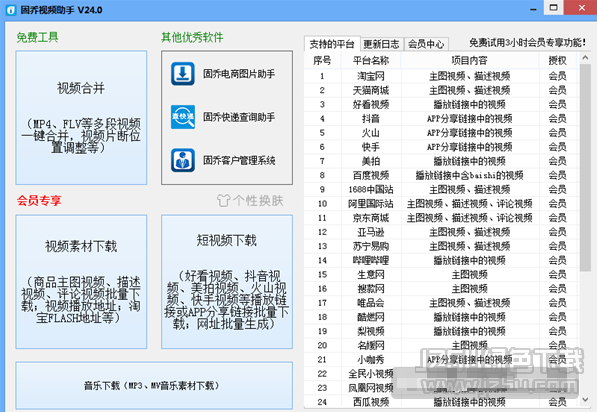597x412 pixels.
Task: Click 免费试用3小时会员专享功能 notice
Action: [x=527, y=43]
